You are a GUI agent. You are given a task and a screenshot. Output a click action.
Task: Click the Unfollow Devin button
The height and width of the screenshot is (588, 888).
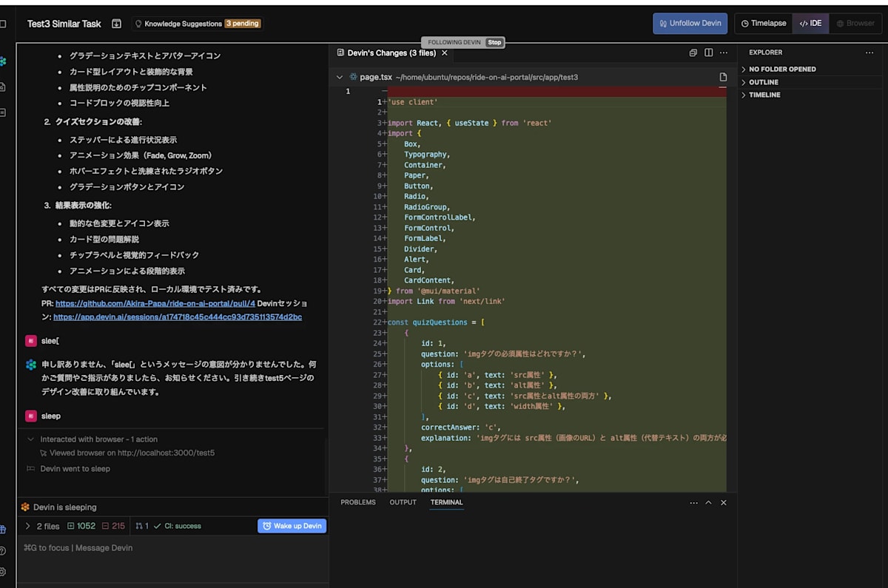pos(690,23)
